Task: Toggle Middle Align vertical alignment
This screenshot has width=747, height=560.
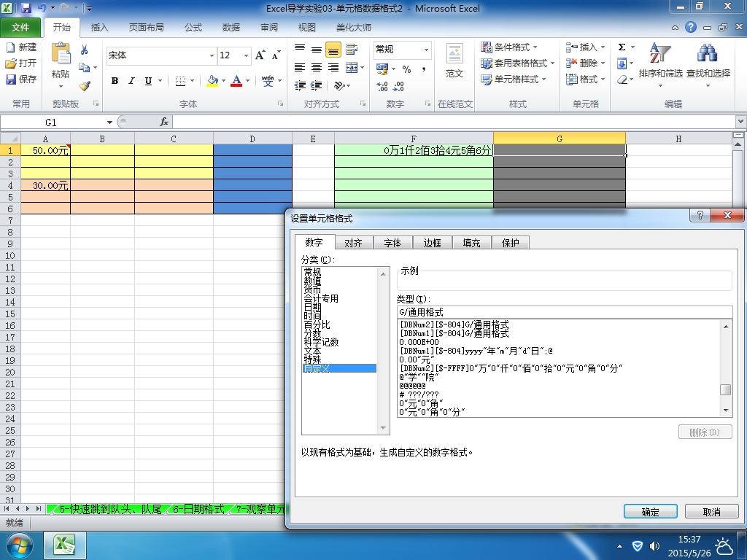Action: [317, 49]
